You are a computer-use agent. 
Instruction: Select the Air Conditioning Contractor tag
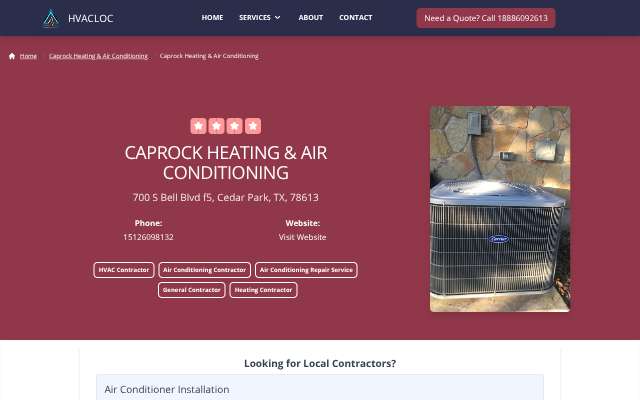(204, 270)
